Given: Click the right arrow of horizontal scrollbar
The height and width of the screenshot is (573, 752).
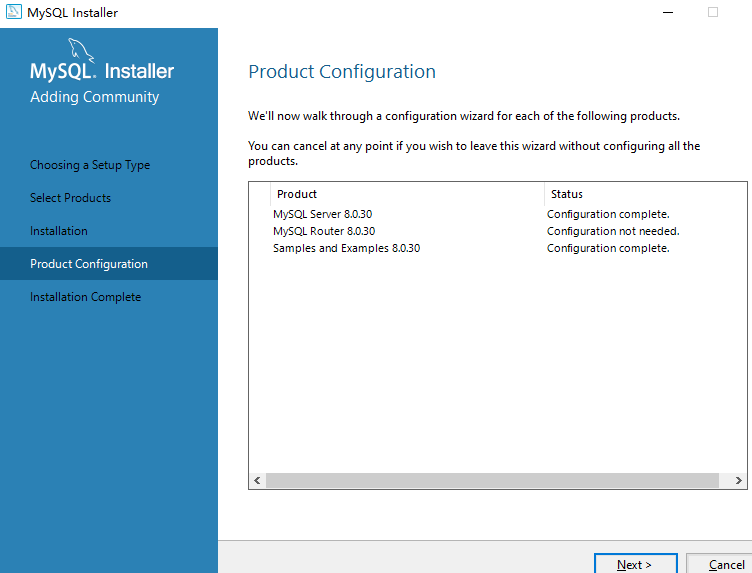Looking at the screenshot, I should coord(738,481).
